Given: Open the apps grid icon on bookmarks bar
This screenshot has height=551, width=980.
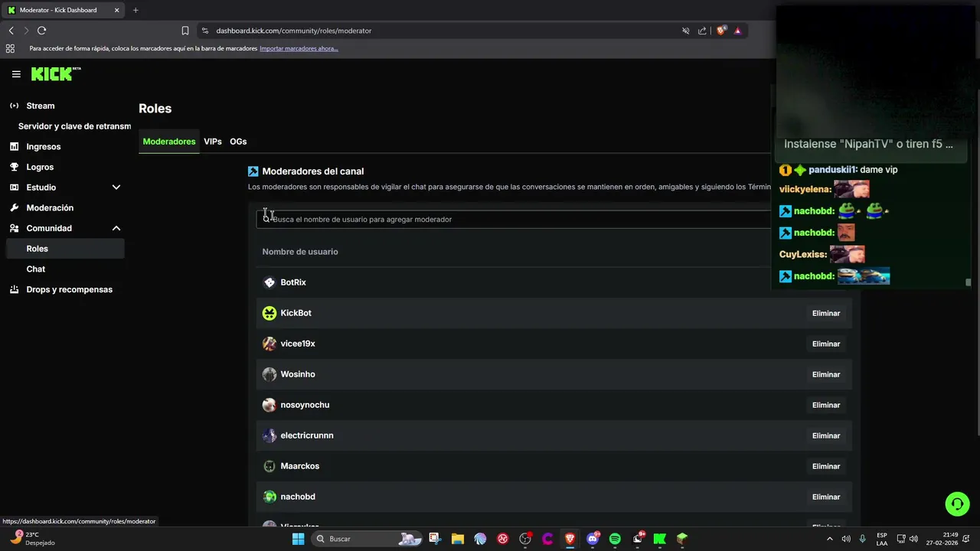Looking at the screenshot, I should point(10,48).
